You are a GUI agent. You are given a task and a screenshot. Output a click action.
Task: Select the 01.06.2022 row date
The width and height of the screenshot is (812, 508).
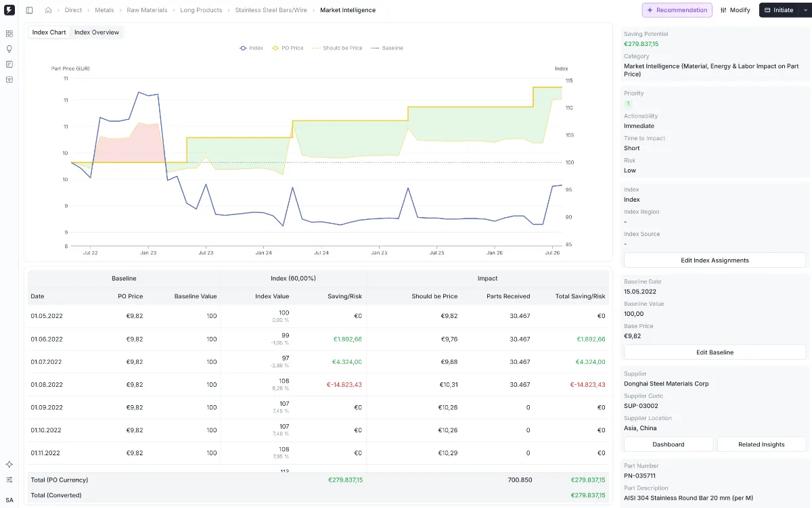(x=47, y=339)
